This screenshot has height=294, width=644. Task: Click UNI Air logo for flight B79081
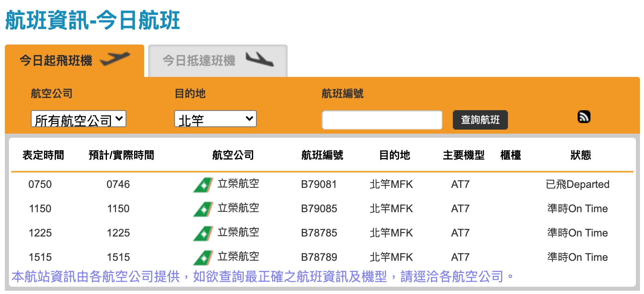pos(203,185)
